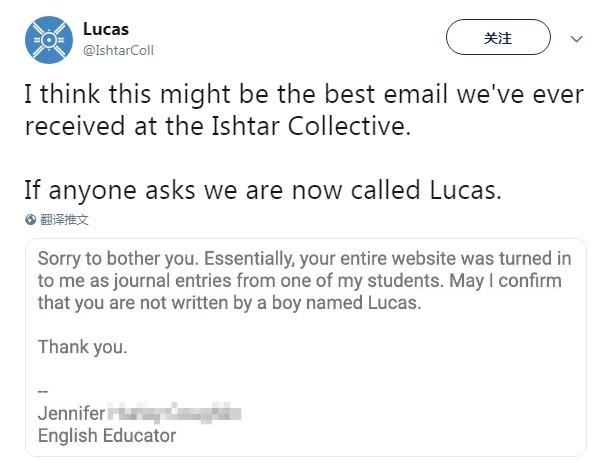Click the globe icon beside 翻译推文
The image size is (606, 463).
31,220
